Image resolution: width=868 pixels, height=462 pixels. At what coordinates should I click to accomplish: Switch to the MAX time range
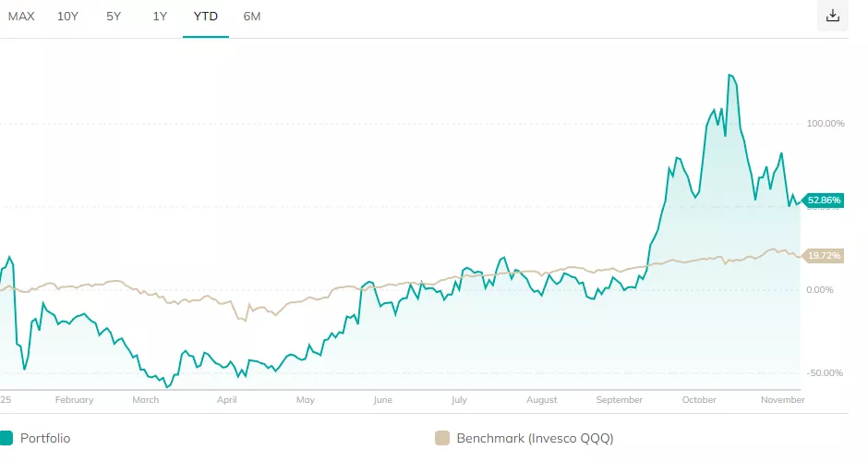point(21,17)
